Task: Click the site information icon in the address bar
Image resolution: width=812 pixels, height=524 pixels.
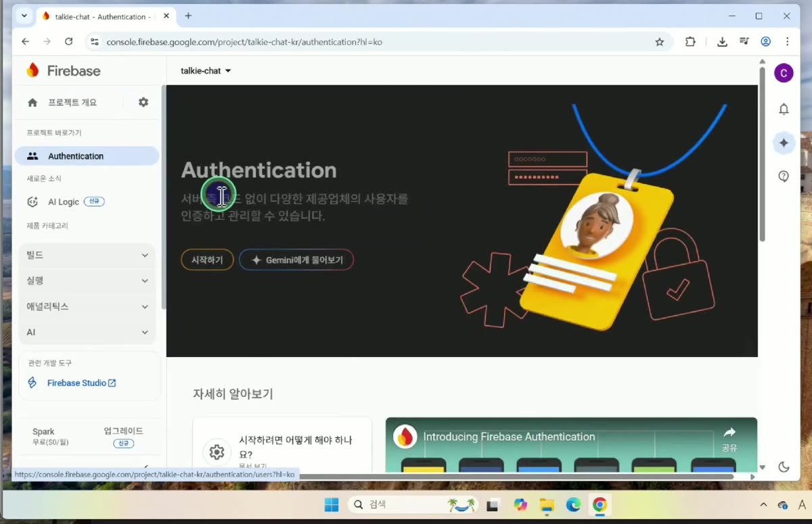Action: pyautogui.click(x=95, y=42)
